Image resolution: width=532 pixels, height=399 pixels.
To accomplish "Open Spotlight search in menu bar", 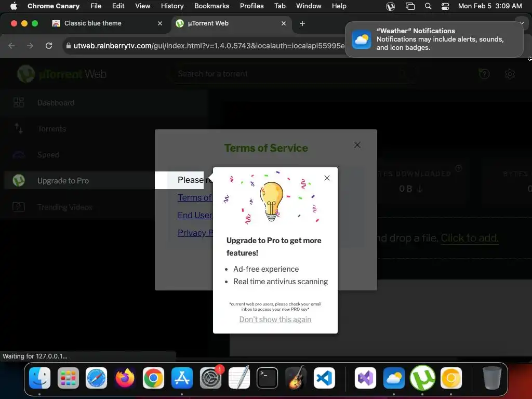I will click(428, 6).
